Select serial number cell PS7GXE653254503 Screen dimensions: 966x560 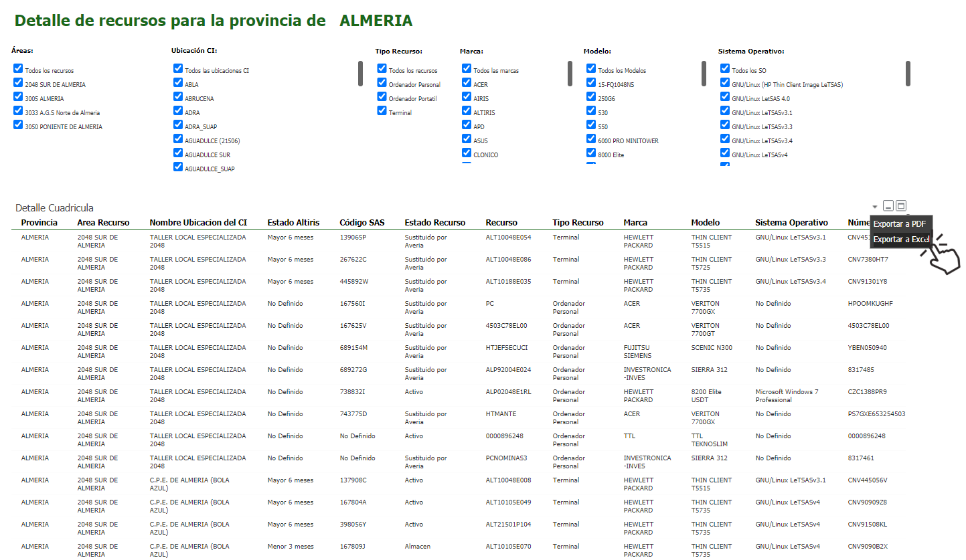[876, 414]
